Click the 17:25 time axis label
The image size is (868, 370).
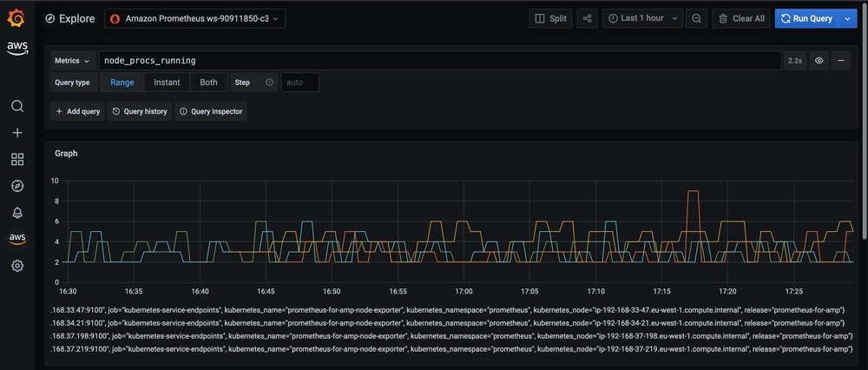(793, 291)
